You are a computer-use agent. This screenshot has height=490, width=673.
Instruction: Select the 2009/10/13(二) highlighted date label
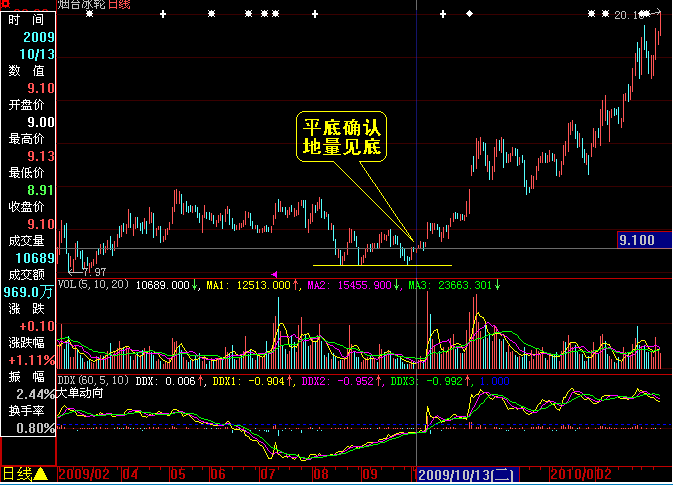coord(468,475)
